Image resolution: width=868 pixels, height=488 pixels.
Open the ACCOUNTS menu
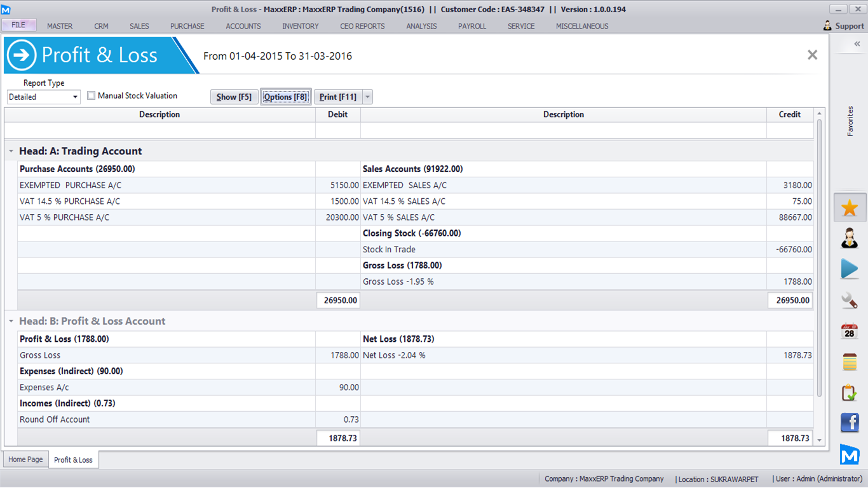click(x=243, y=26)
